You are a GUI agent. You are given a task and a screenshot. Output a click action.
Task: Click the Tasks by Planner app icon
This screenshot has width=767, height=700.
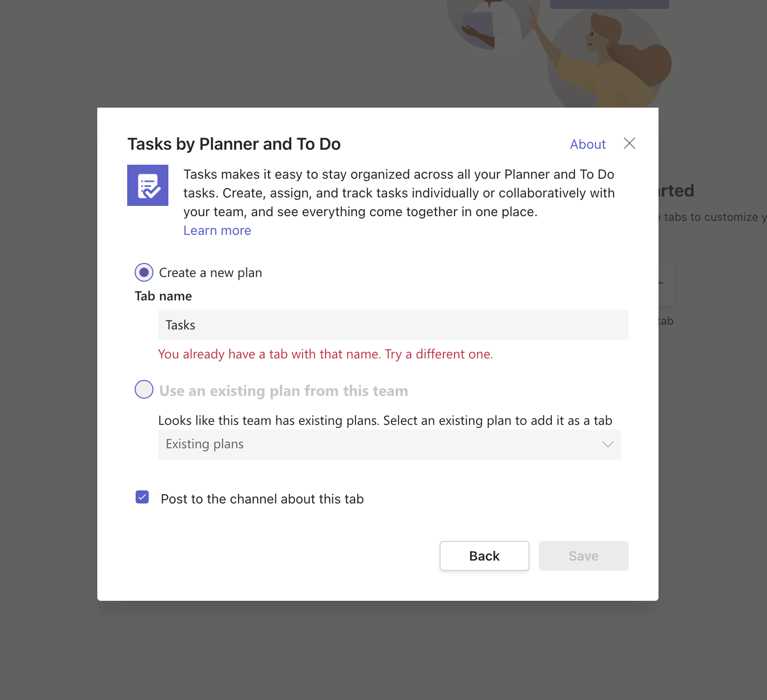[x=148, y=185]
